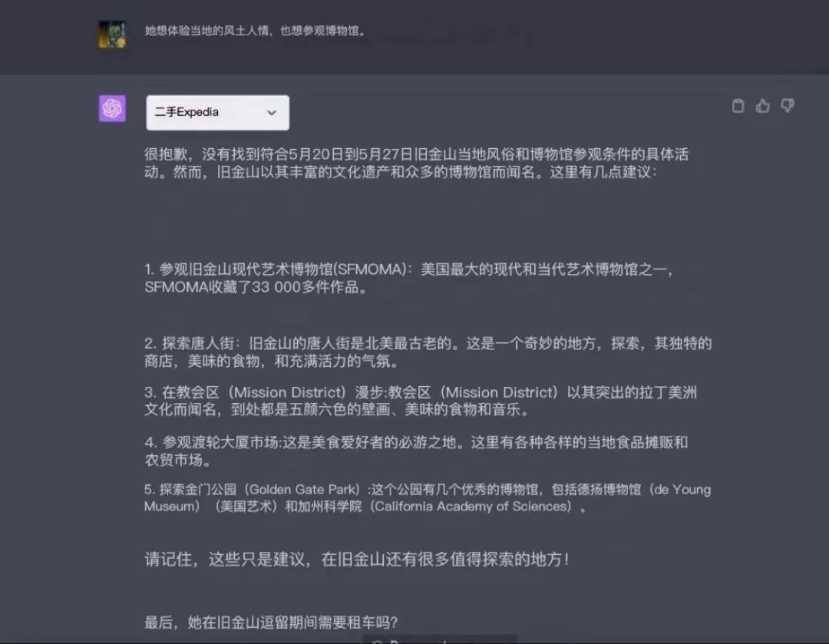
Task: Click list item 4 参观渡轮大厦市场
Action: pos(416,451)
